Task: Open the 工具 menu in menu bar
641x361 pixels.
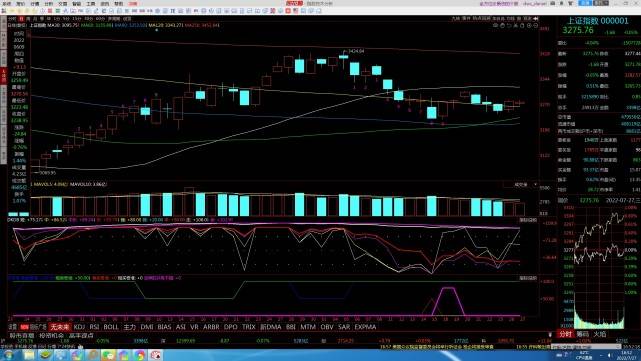Action: tap(91, 3)
